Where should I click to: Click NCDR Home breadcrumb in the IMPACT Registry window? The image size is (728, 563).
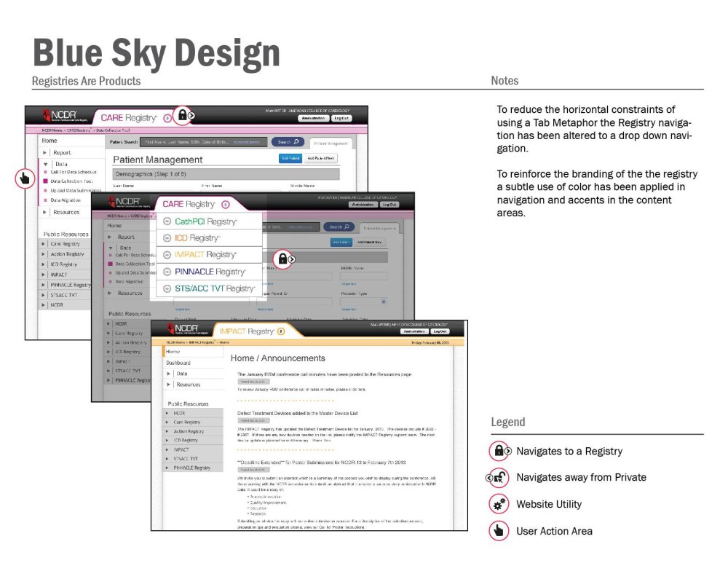pos(176,342)
